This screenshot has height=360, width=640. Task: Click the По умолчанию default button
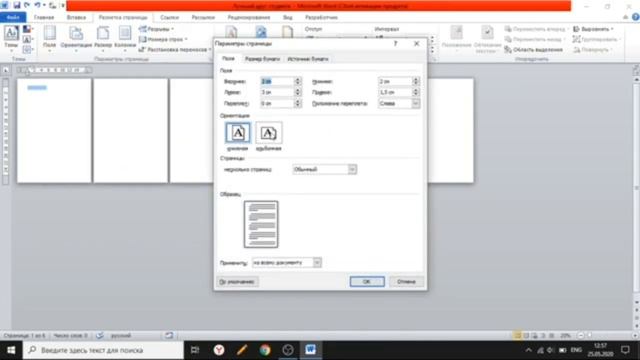[237, 282]
